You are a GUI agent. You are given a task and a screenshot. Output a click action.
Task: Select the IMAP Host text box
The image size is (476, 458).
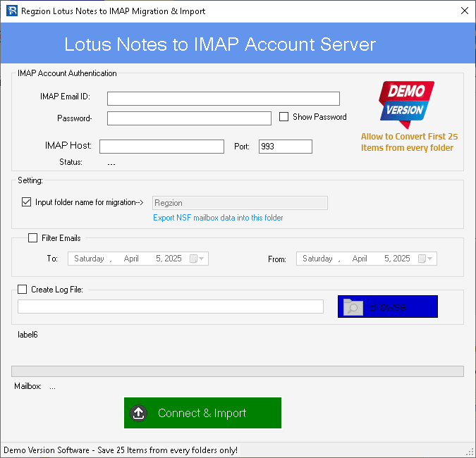161,147
